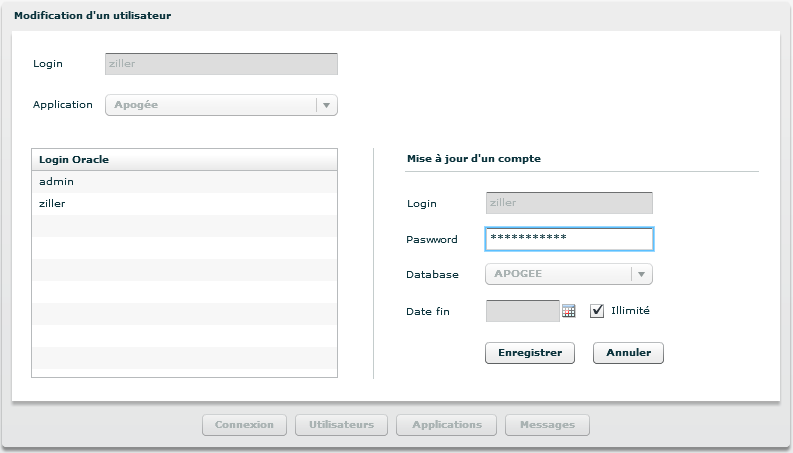Focus the Password input field
This screenshot has height=453, width=793.
pyautogui.click(x=568, y=239)
